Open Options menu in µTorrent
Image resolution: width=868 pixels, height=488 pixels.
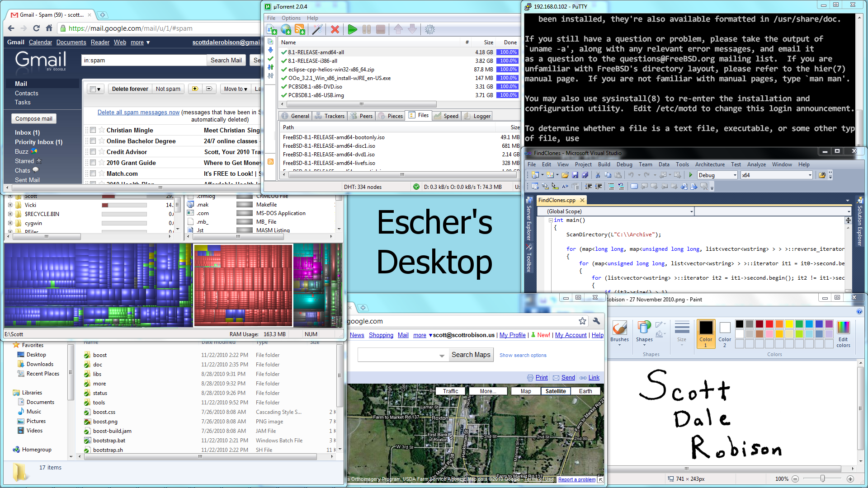(291, 18)
